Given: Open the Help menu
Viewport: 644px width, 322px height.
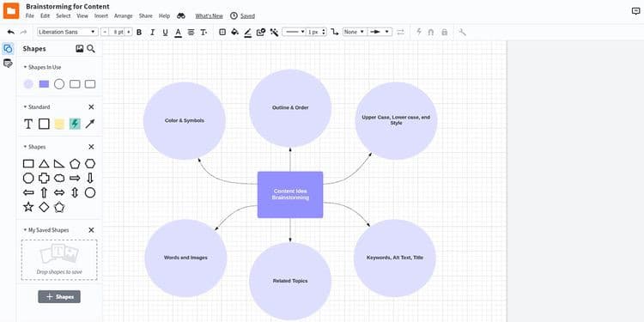Looking at the screenshot, I should coord(164,16).
